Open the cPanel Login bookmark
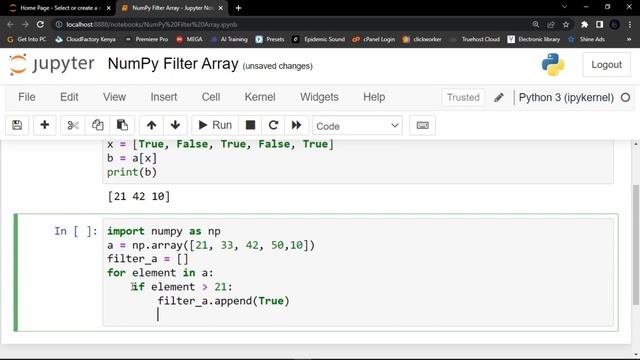 (373, 39)
